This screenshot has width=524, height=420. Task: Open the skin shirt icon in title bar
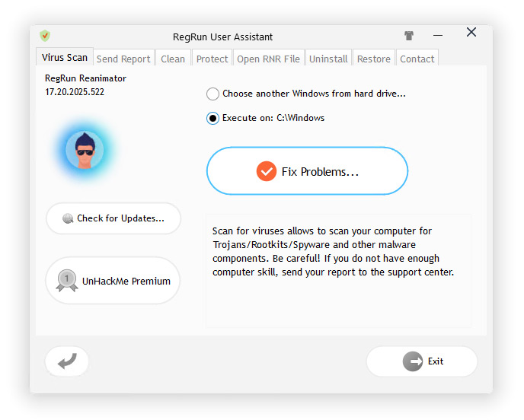(x=409, y=36)
